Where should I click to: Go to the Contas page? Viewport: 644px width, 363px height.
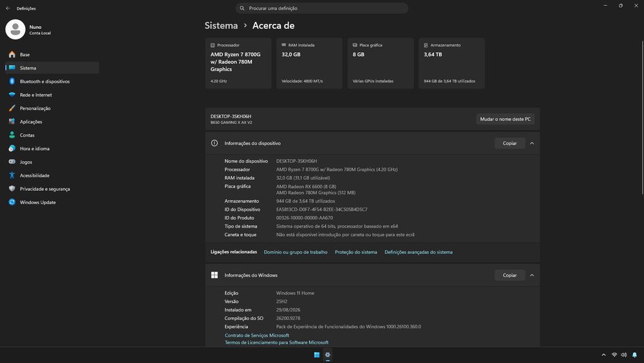[52, 135]
